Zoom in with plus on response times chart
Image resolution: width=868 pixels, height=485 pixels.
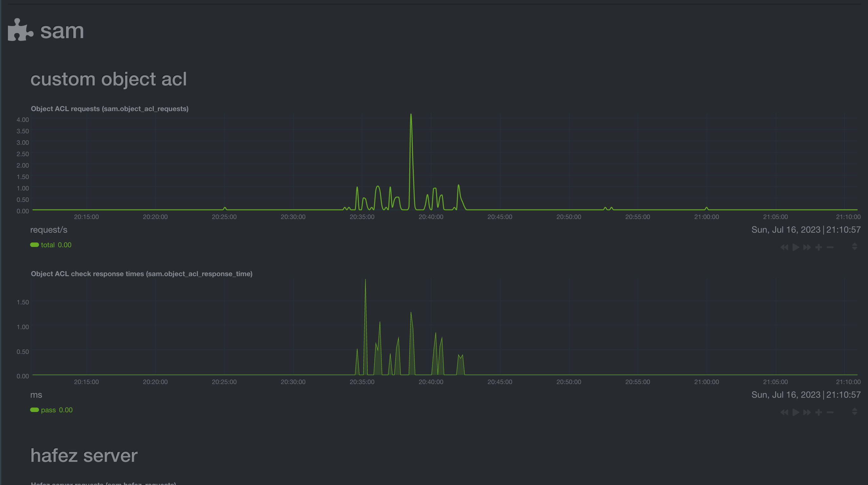tap(819, 412)
